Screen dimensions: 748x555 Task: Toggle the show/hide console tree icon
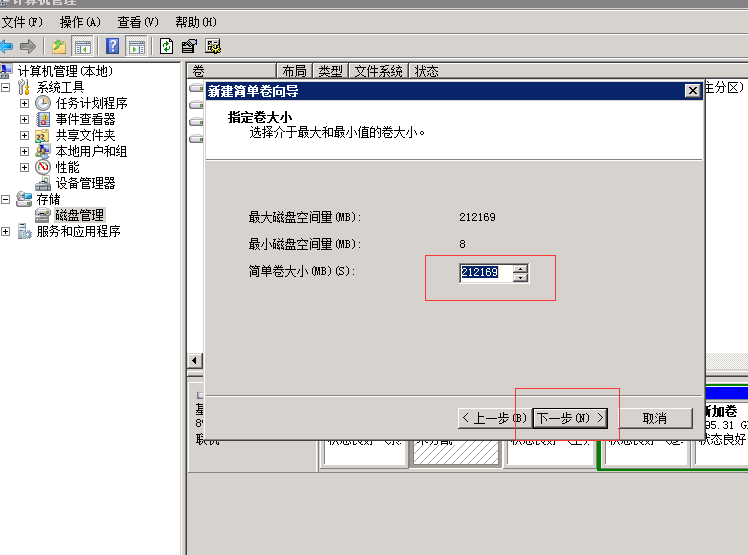(x=82, y=47)
